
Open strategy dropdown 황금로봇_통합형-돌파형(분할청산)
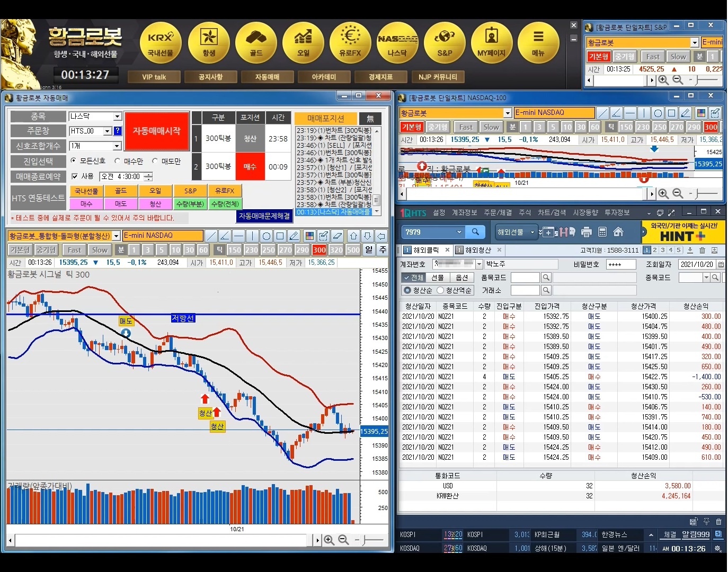(116, 236)
